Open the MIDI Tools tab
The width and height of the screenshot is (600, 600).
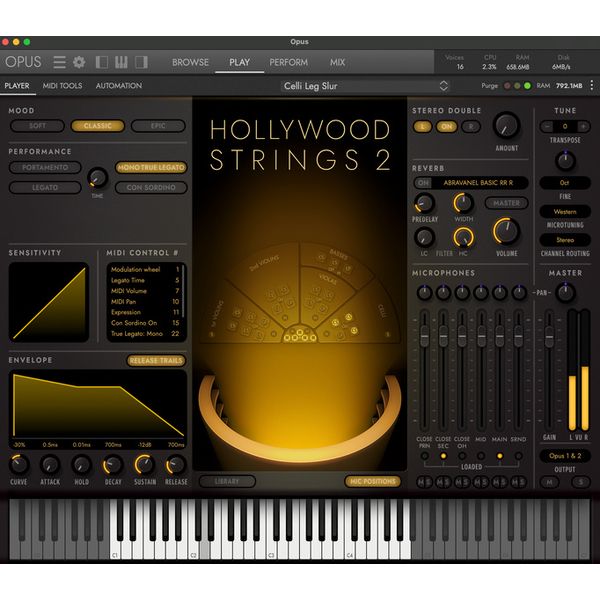[x=62, y=86]
